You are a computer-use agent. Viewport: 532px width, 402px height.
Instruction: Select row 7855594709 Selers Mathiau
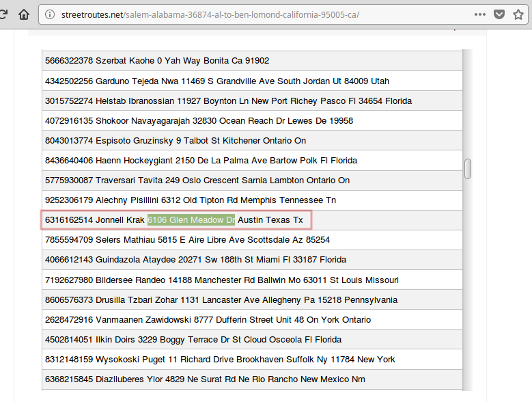pos(252,240)
